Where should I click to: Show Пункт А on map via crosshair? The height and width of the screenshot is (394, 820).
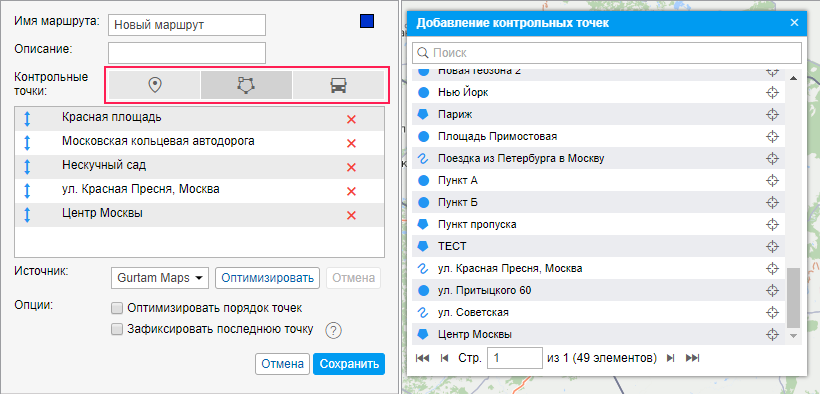point(772,181)
